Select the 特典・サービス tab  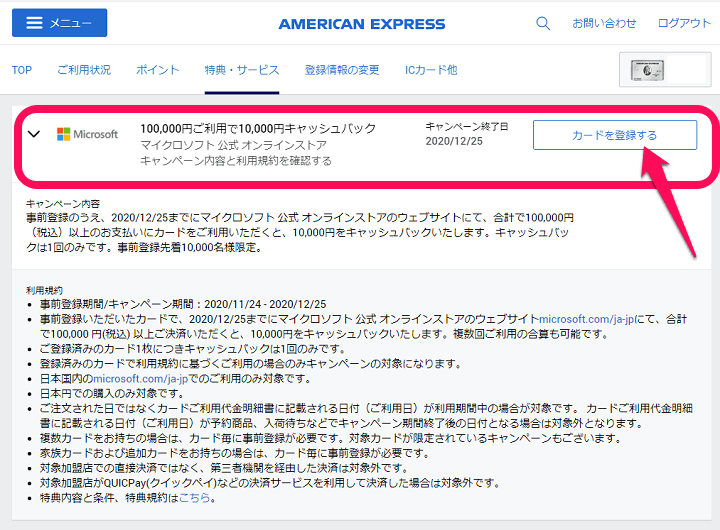tap(242, 70)
